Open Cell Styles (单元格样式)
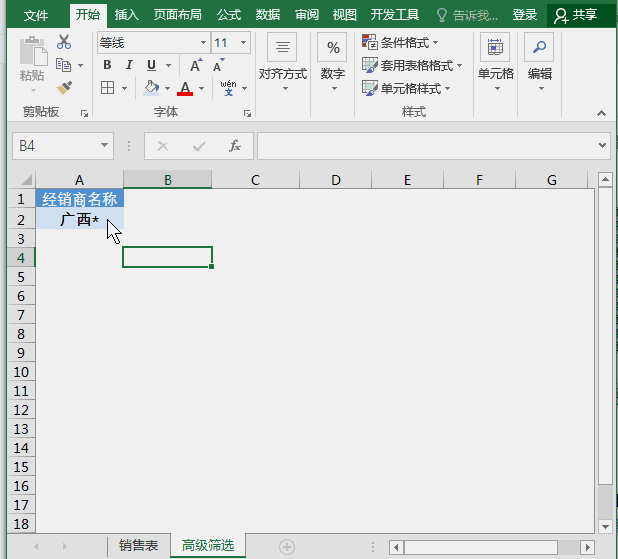Viewport: 618px width, 559px height. [406, 88]
